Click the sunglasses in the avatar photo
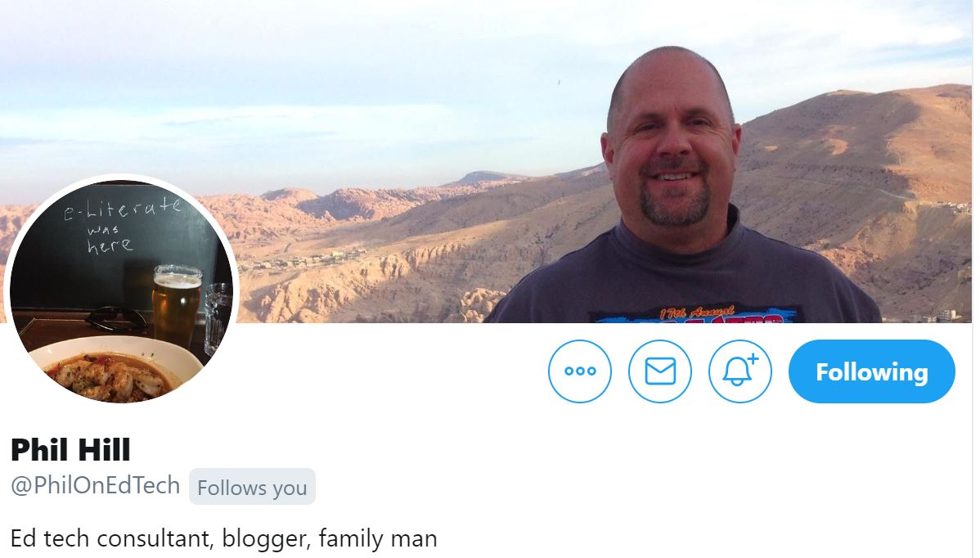 [116, 319]
